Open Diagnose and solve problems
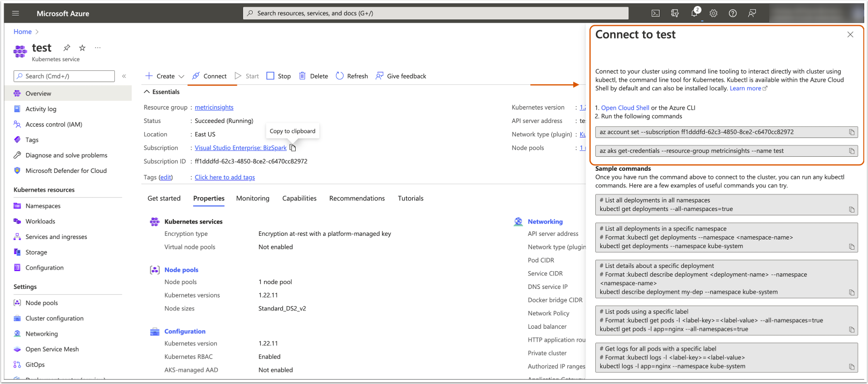 [x=68, y=156]
